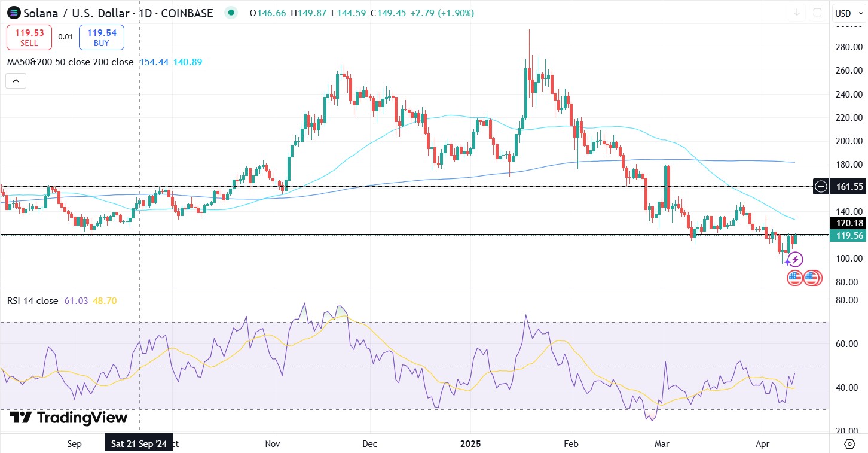Screen dimensions: 868x453
Task: Click the yellow 48.70 RSI average value
Action: [x=105, y=300]
